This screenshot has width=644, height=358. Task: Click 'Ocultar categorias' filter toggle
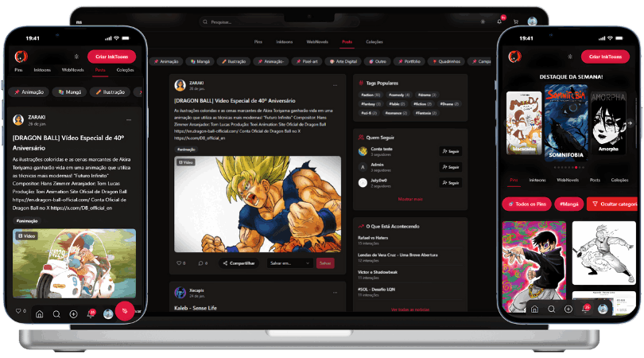614,204
